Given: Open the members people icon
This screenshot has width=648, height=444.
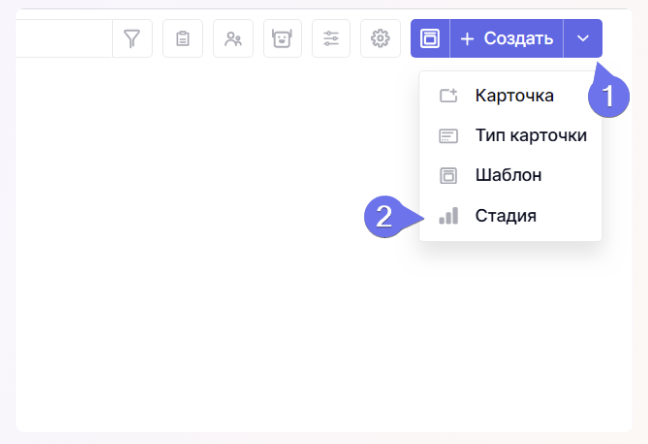Looking at the screenshot, I should click(x=233, y=38).
